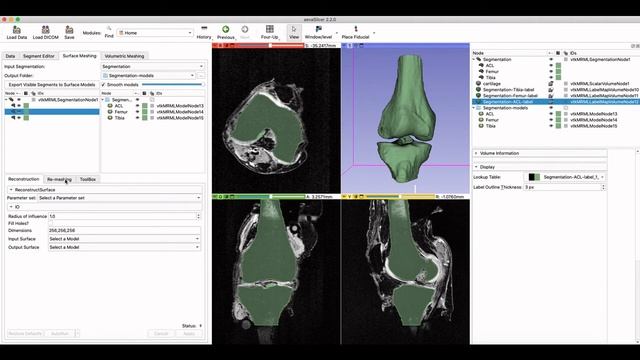This screenshot has height=360, width=640.
Task: Click the Save toolbar icon
Action: coord(69,29)
